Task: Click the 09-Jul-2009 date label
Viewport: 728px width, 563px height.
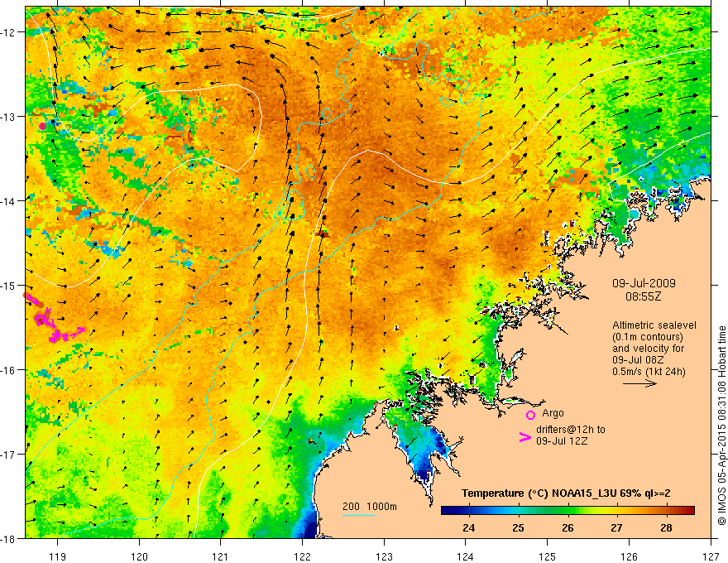Action: click(x=644, y=283)
